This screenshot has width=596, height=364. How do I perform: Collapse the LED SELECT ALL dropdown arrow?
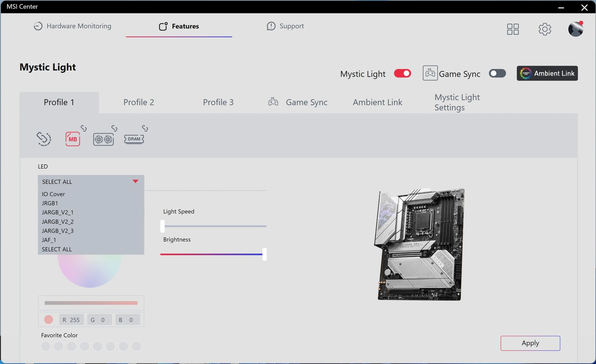[135, 181]
